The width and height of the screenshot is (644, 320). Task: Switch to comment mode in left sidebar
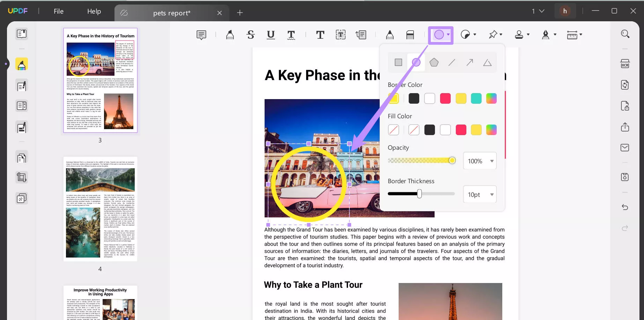22,64
